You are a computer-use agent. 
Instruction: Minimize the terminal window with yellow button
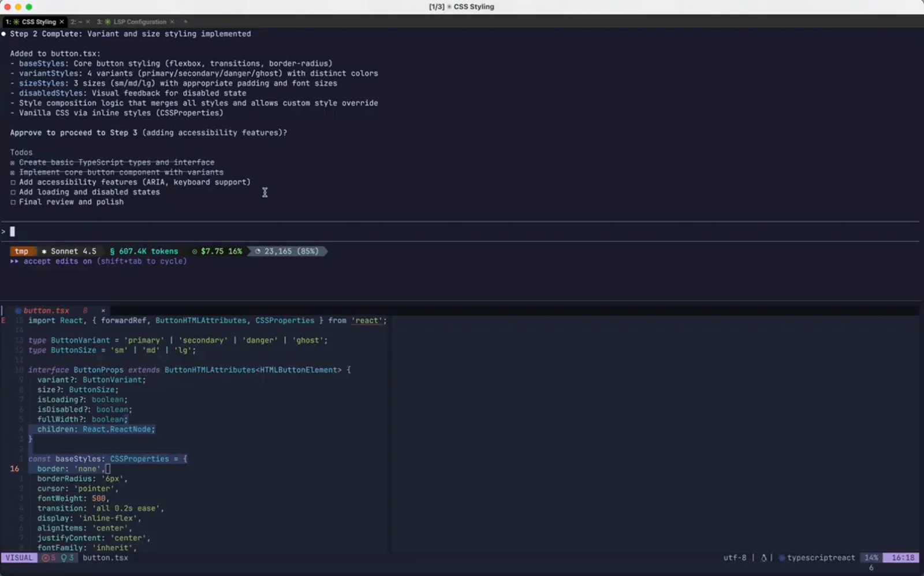[x=18, y=7]
